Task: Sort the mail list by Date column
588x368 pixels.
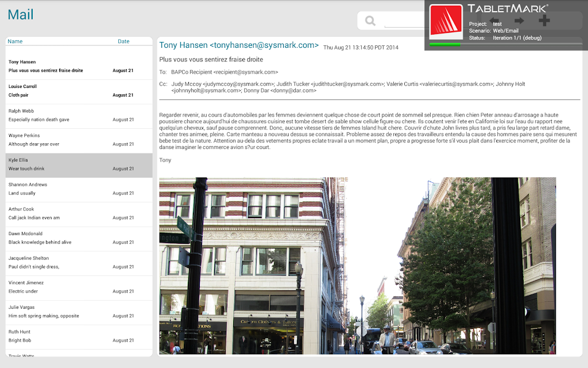Action: tap(123, 41)
